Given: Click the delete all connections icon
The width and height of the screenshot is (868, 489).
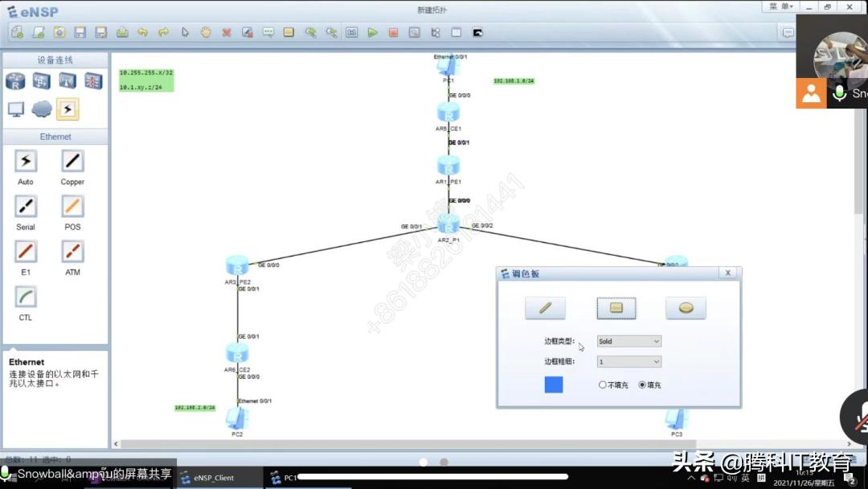Looking at the screenshot, I should pos(248,32).
